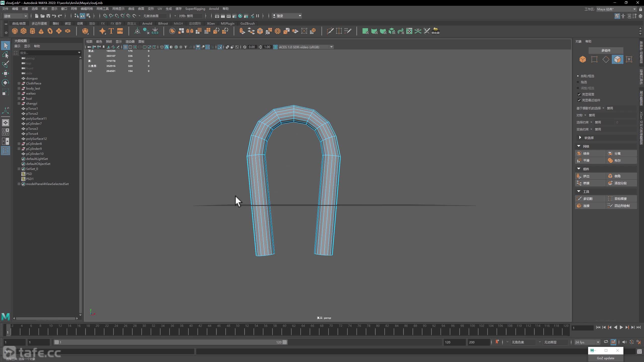Click the 结合 combine button
The width and height of the screenshot is (644, 362).
tap(590, 153)
